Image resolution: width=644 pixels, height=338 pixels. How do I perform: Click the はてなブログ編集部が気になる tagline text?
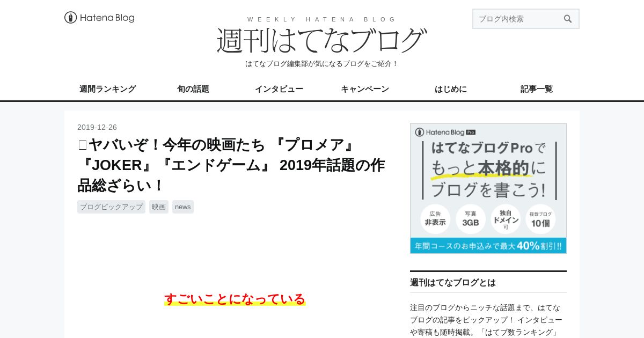[x=322, y=63]
